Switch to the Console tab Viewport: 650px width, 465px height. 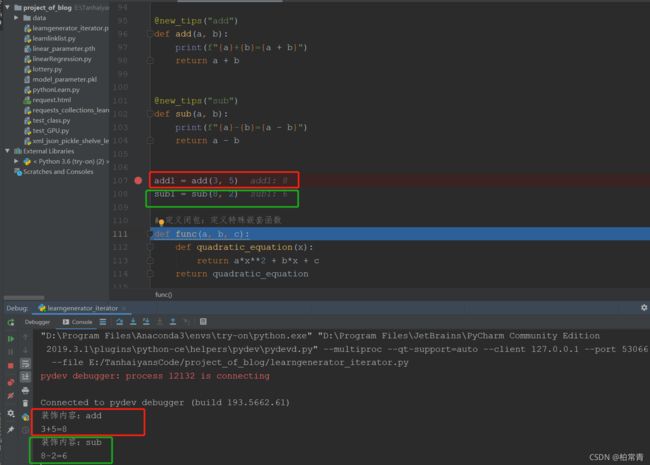78,322
